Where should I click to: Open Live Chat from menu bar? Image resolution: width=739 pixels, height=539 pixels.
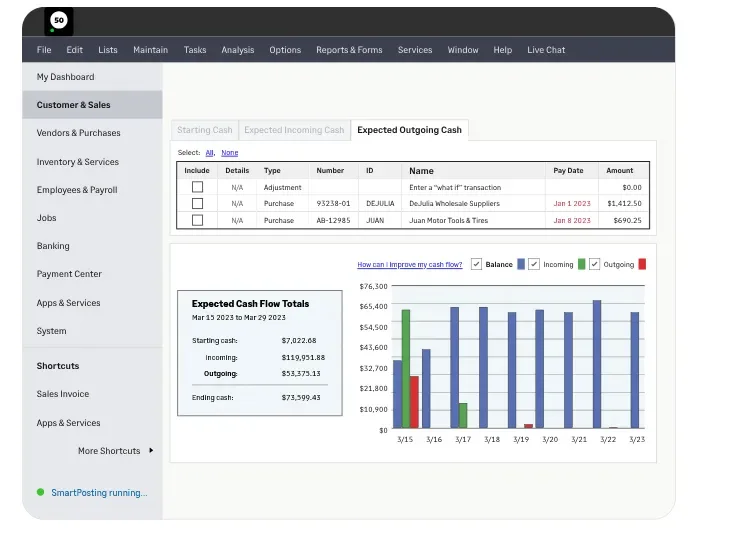click(546, 50)
